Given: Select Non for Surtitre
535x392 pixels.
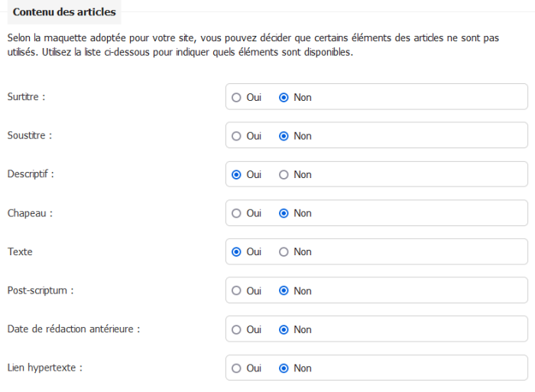Looking at the screenshot, I should (x=284, y=98).
